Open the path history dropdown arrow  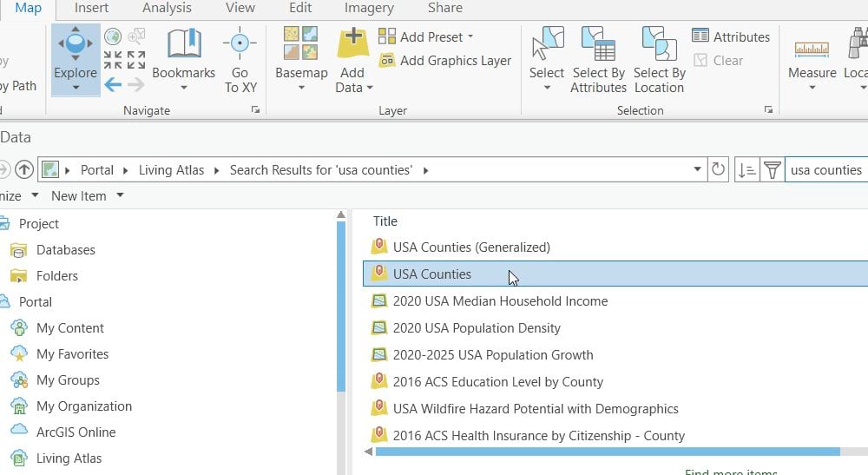(698, 169)
